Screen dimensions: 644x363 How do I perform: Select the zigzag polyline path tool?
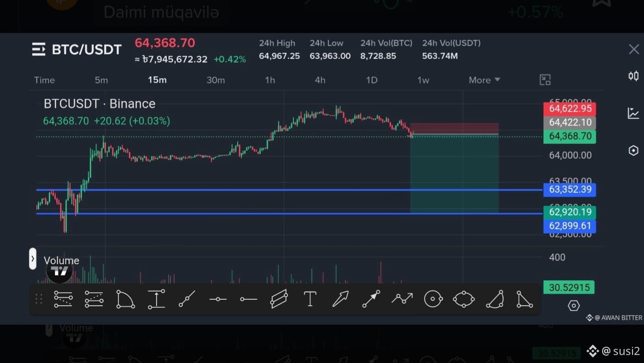point(402,299)
